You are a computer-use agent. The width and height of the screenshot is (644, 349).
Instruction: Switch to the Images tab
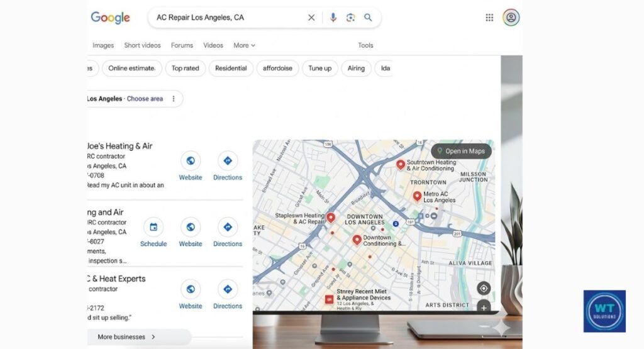[x=103, y=45]
